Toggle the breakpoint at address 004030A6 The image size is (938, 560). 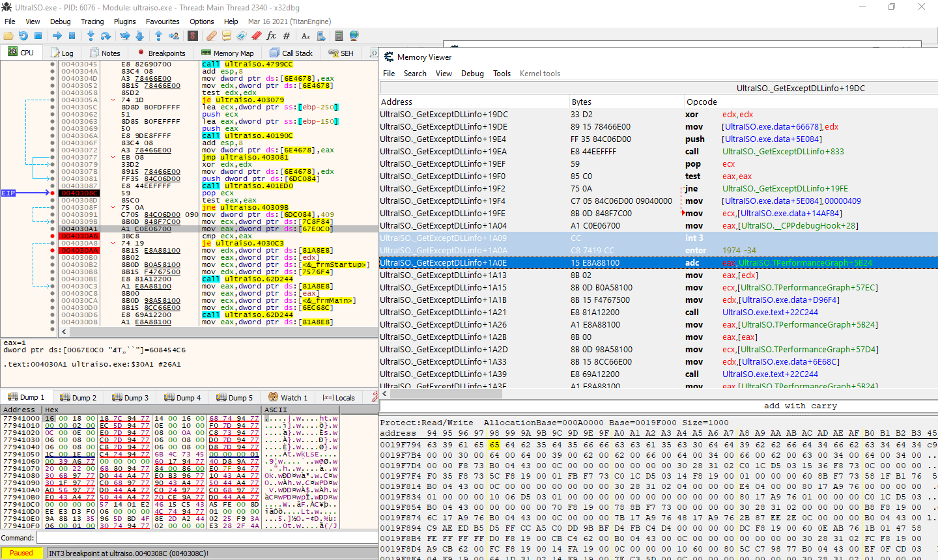(x=53, y=236)
